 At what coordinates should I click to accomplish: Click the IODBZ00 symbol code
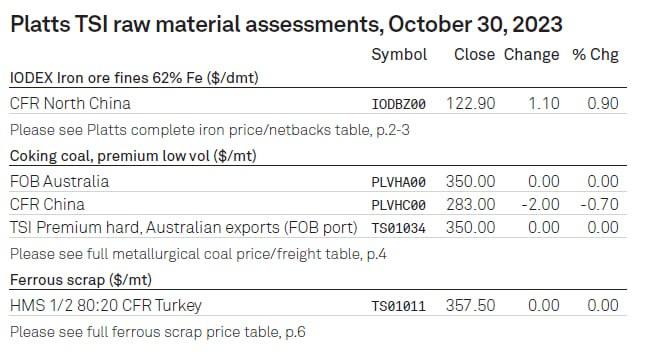click(x=398, y=104)
